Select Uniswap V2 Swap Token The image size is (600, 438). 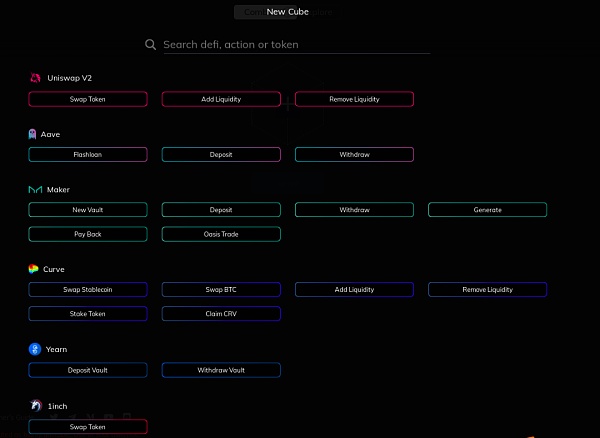(x=88, y=99)
